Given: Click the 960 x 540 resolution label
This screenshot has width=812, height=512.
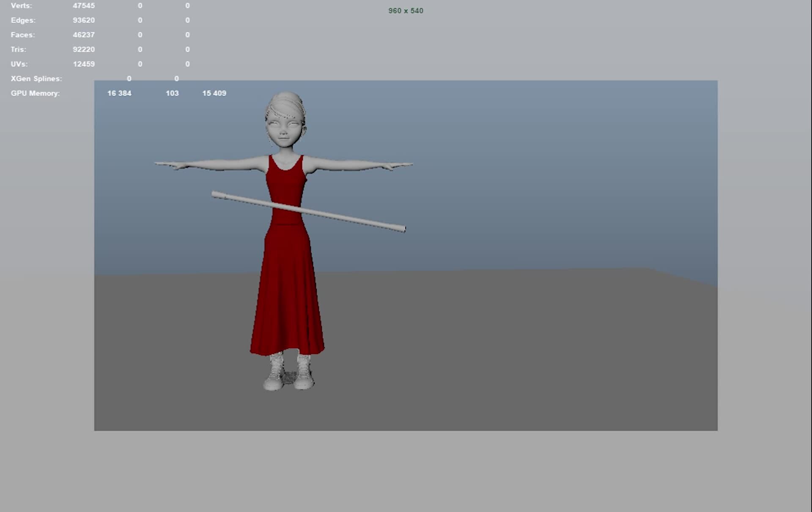Looking at the screenshot, I should coord(405,11).
